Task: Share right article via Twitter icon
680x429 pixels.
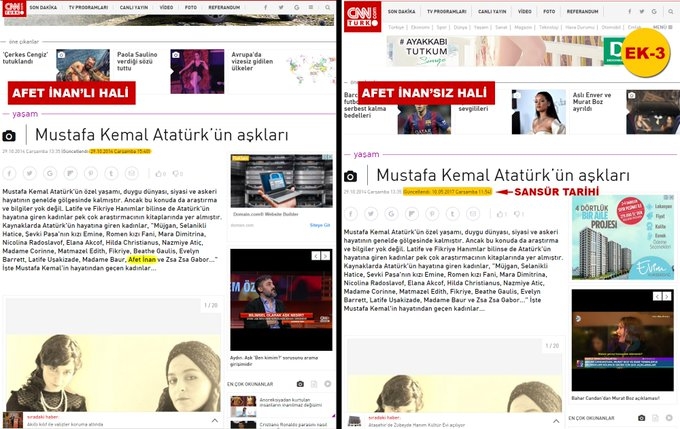Action: click(x=371, y=214)
